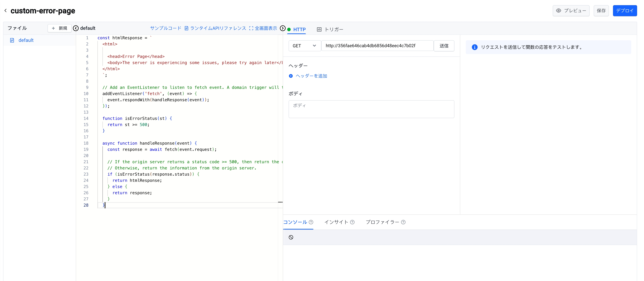Click the 送信 button
The width and height of the screenshot is (644, 281).
tap(444, 46)
